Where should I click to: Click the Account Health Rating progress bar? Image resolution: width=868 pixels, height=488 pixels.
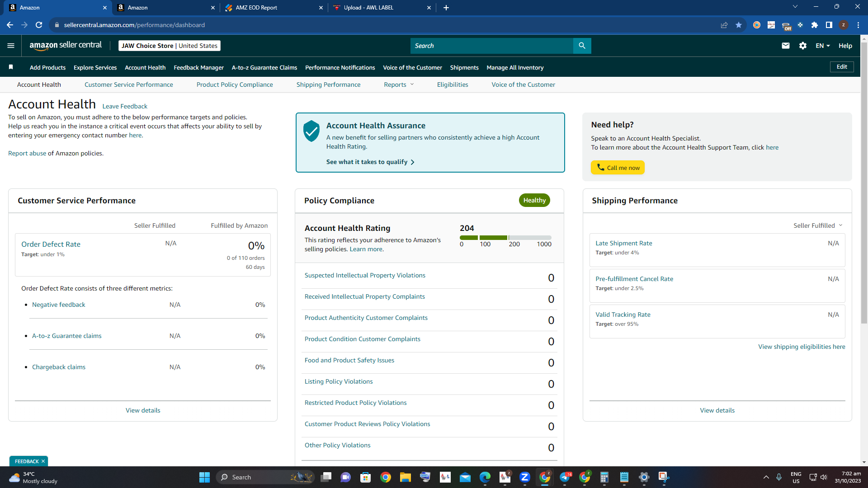tap(505, 237)
